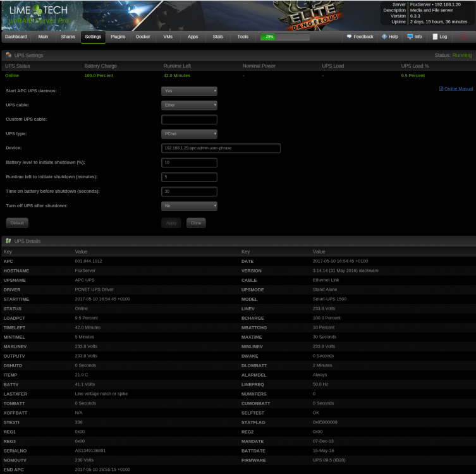This screenshot has height=474, width=476.
Task: Go to the Apps tab
Action: (193, 37)
